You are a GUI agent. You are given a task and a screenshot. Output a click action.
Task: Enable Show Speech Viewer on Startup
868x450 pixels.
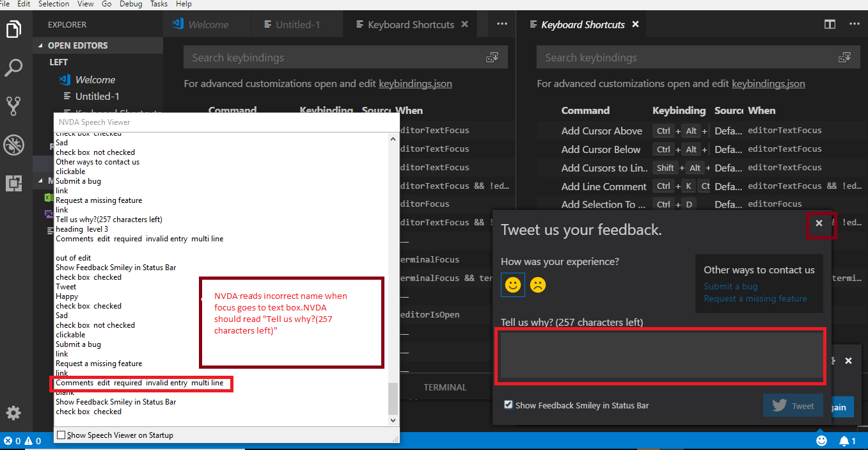tap(61, 435)
